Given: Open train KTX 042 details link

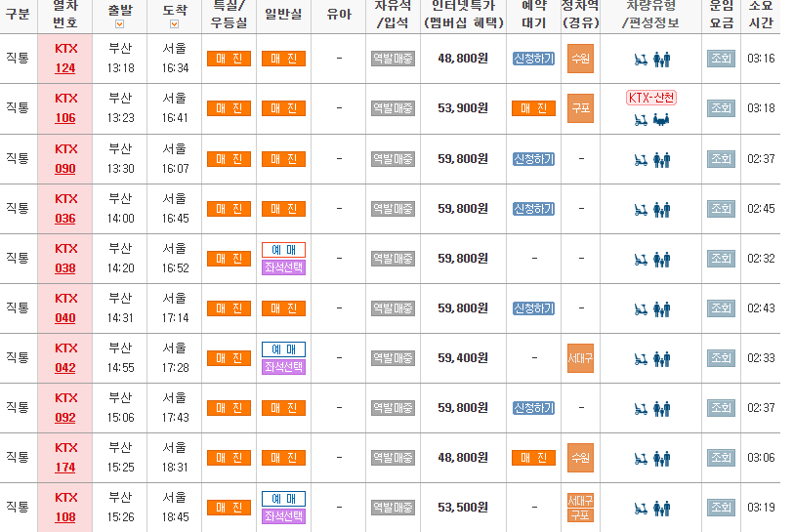Looking at the screenshot, I should pyautogui.click(x=65, y=368).
